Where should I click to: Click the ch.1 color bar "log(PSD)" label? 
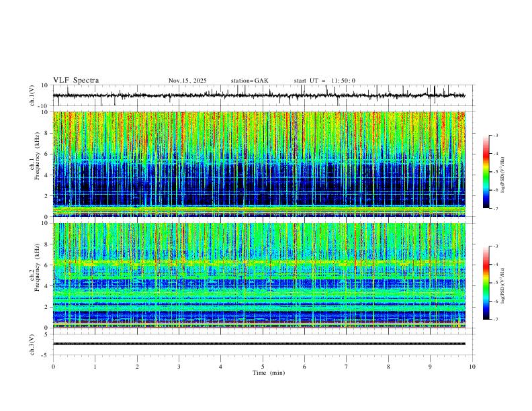[x=502, y=175]
